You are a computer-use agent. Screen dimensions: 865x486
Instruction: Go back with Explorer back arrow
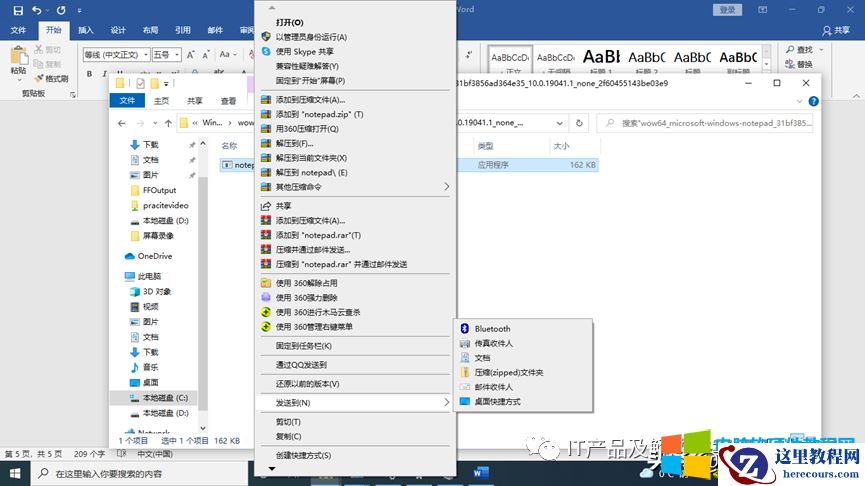pos(122,123)
